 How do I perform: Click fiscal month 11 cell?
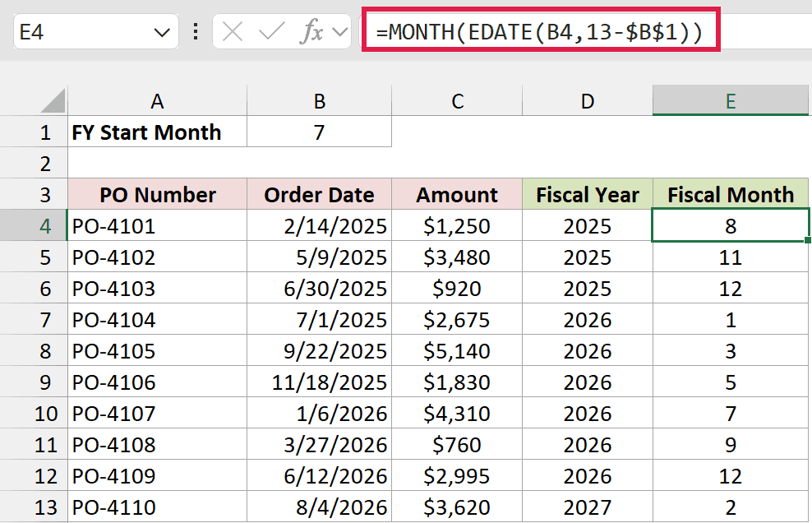[731, 257]
